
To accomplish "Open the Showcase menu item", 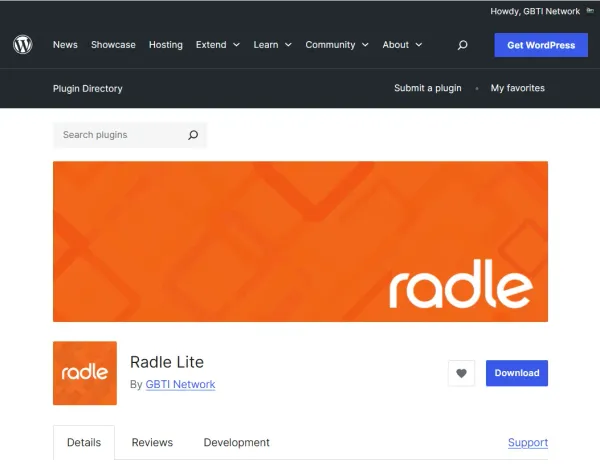I will [113, 45].
